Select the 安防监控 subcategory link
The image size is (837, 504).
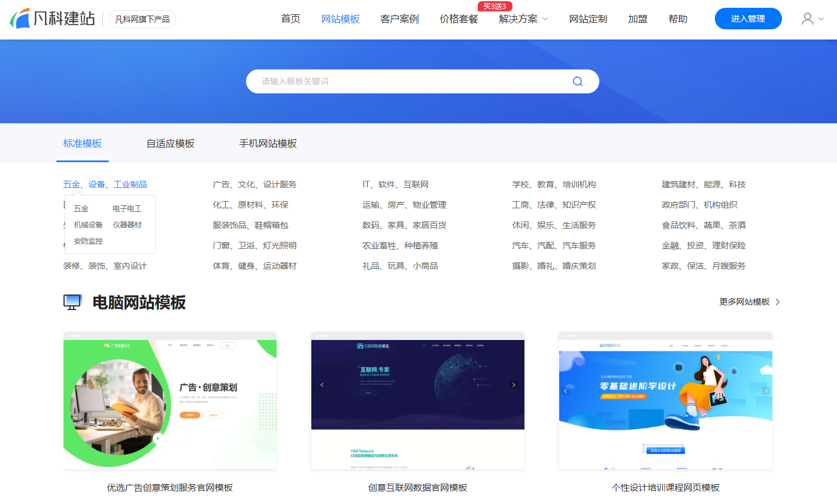88,241
